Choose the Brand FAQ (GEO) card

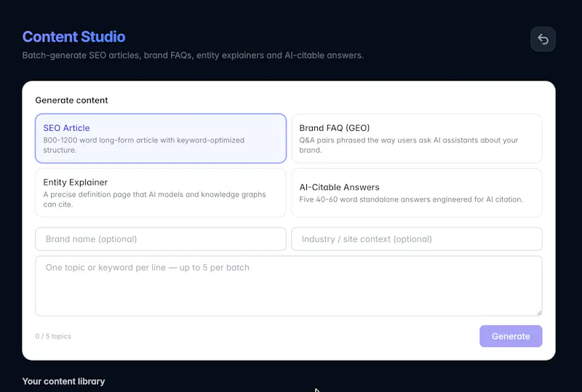(x=416, y=138)
